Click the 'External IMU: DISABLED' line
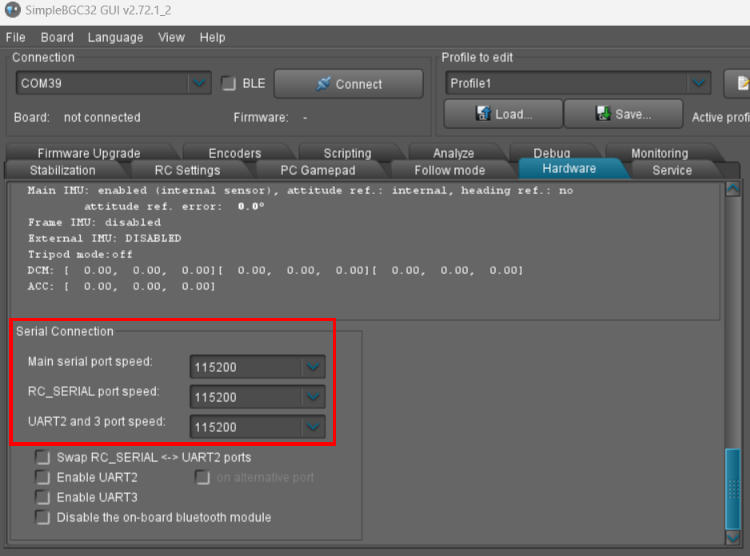 coord(104,238)
